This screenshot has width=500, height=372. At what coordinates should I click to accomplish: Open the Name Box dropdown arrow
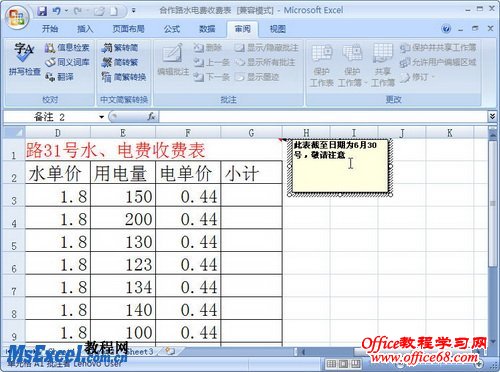tap(101, 117)
